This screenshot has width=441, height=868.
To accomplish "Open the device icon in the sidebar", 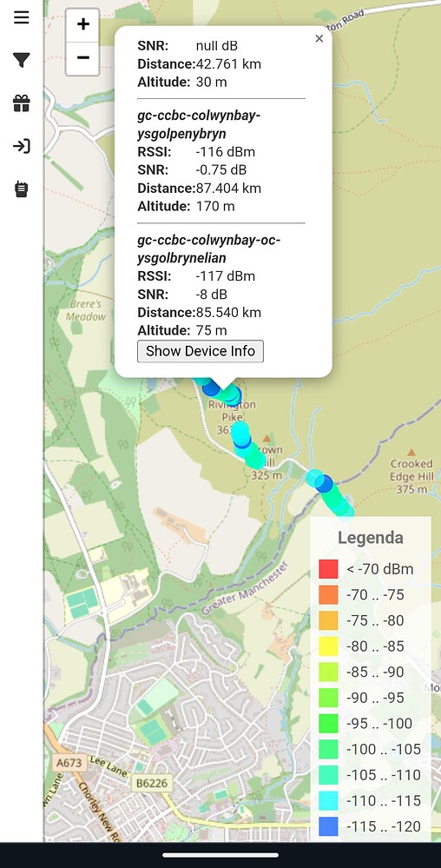I will pos(22,189).
